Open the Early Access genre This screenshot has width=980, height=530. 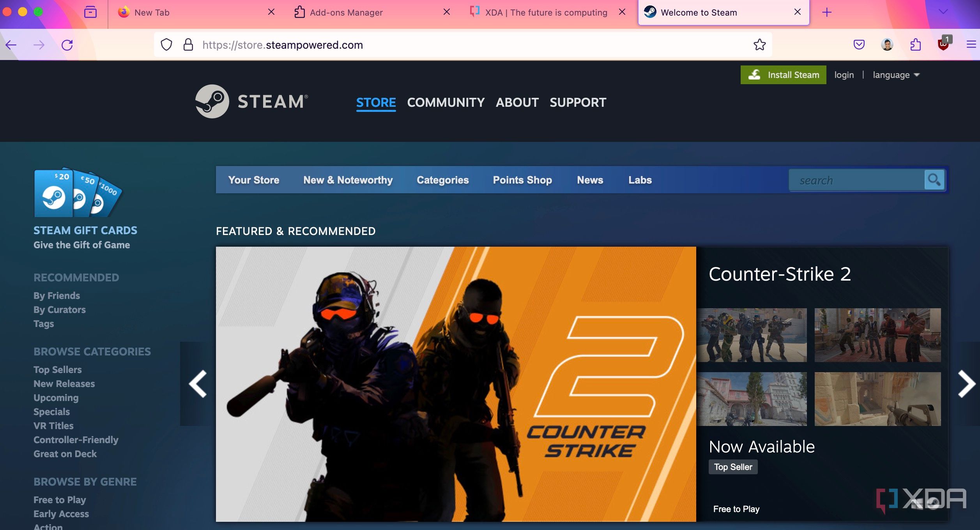(61, 514)
